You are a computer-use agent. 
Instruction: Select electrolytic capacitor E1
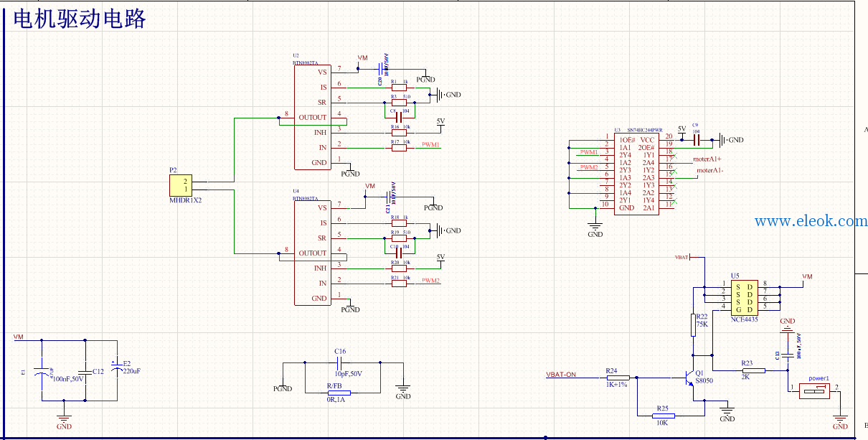pyautogui.click(x=42, y=373)
